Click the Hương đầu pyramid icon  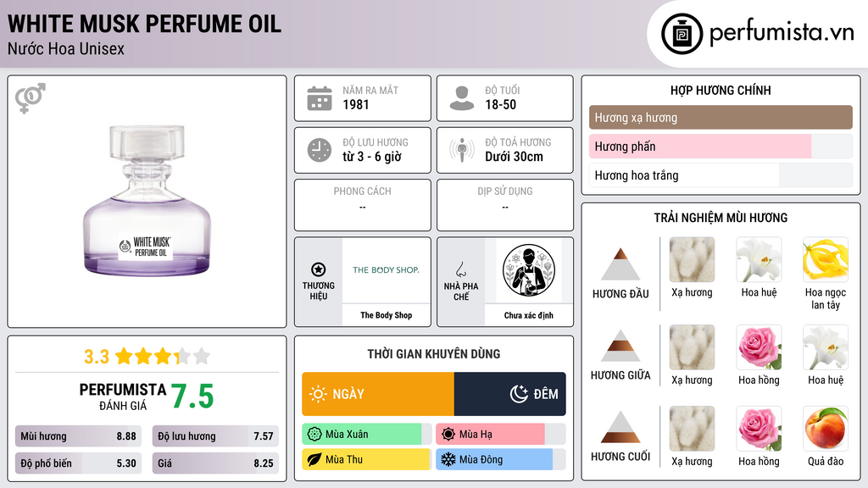(620, 264)
